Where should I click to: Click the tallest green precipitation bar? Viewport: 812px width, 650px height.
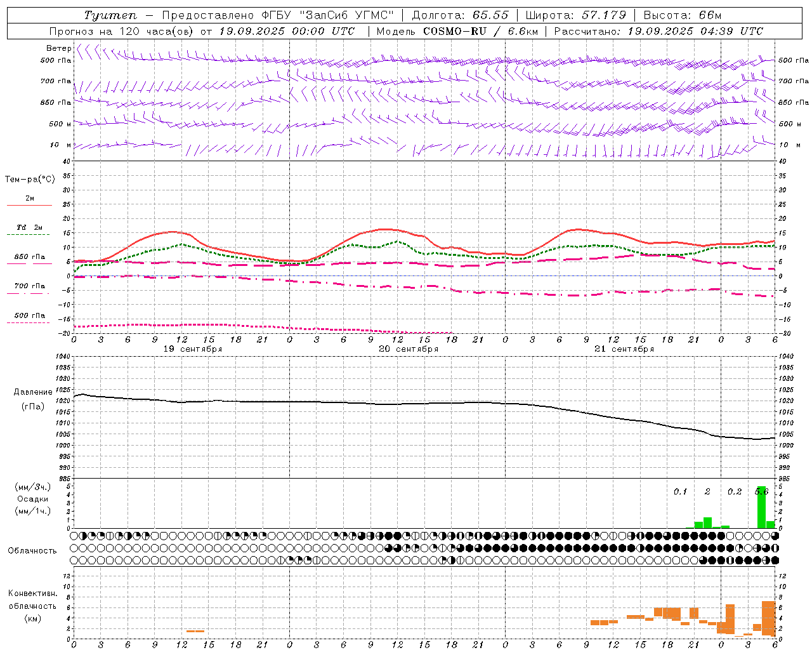[761, 507]
